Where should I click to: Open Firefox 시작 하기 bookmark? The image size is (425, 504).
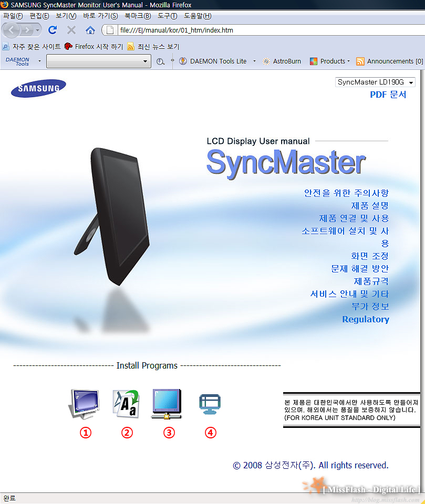[94, 47]
